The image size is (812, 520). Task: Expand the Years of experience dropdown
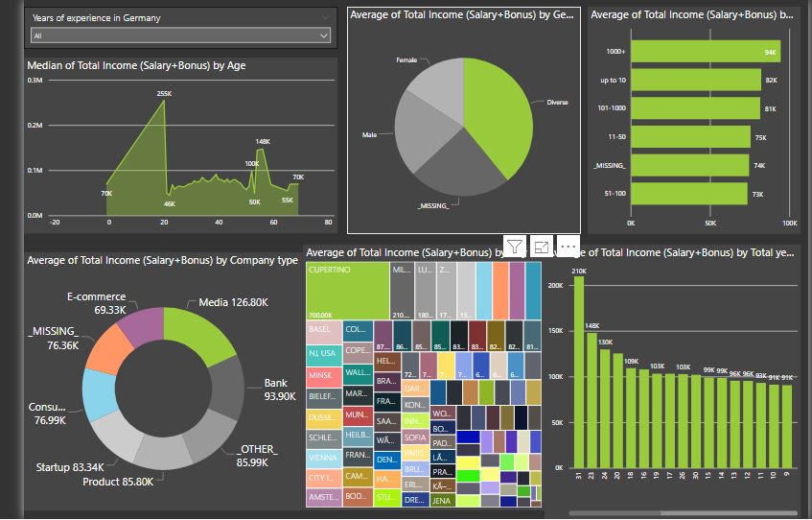pos(180,35)
